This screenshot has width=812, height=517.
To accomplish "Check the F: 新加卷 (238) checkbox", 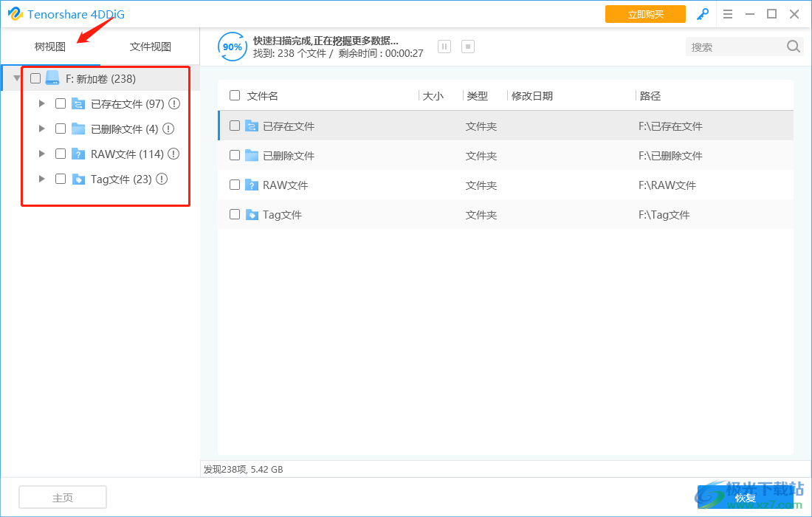I will point(35,78).
